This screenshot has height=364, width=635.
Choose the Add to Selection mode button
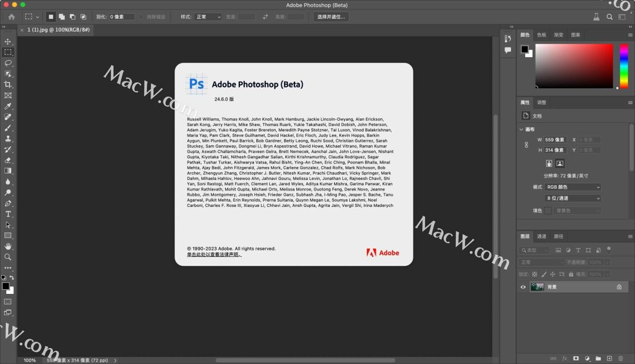click(62, 16)
